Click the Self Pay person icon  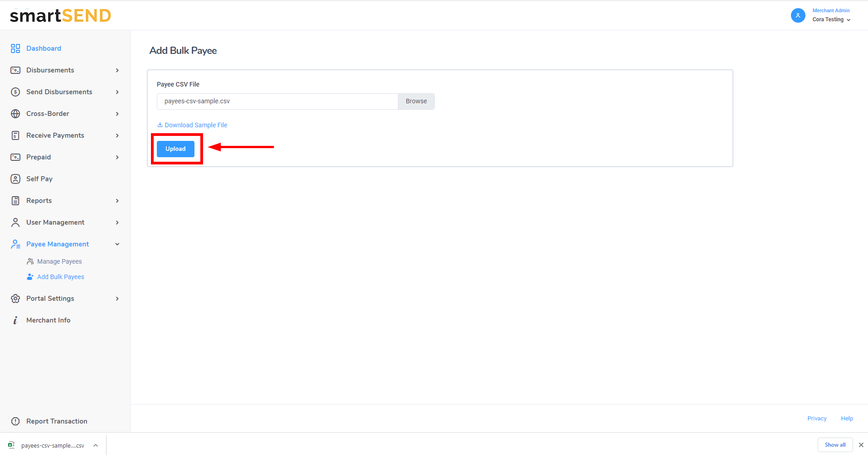15,179
